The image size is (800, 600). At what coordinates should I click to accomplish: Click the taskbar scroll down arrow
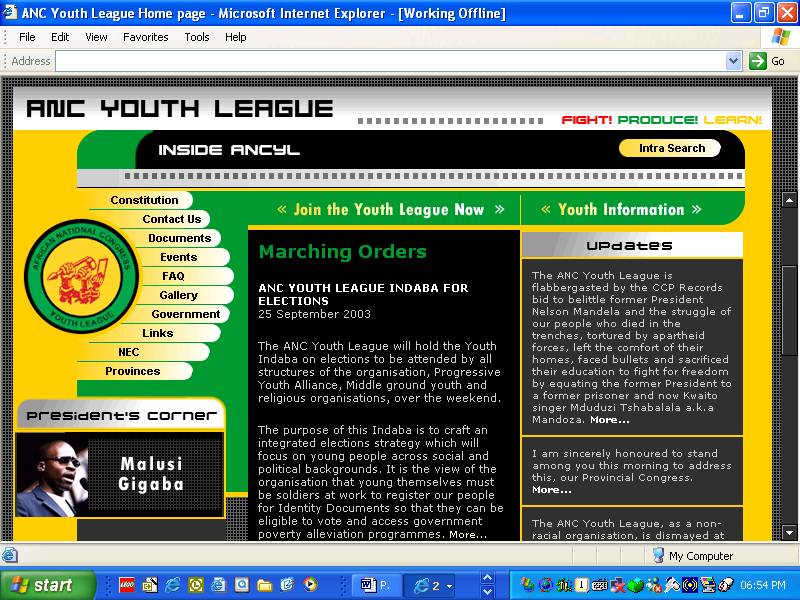pos(487,591)
